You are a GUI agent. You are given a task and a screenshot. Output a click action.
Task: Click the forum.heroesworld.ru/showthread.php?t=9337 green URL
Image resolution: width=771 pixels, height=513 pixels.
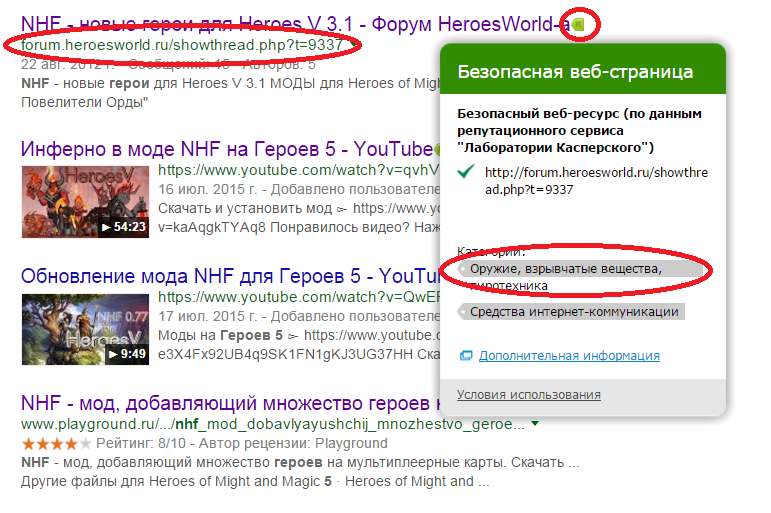pyautogui.click(x=182, y=45)
